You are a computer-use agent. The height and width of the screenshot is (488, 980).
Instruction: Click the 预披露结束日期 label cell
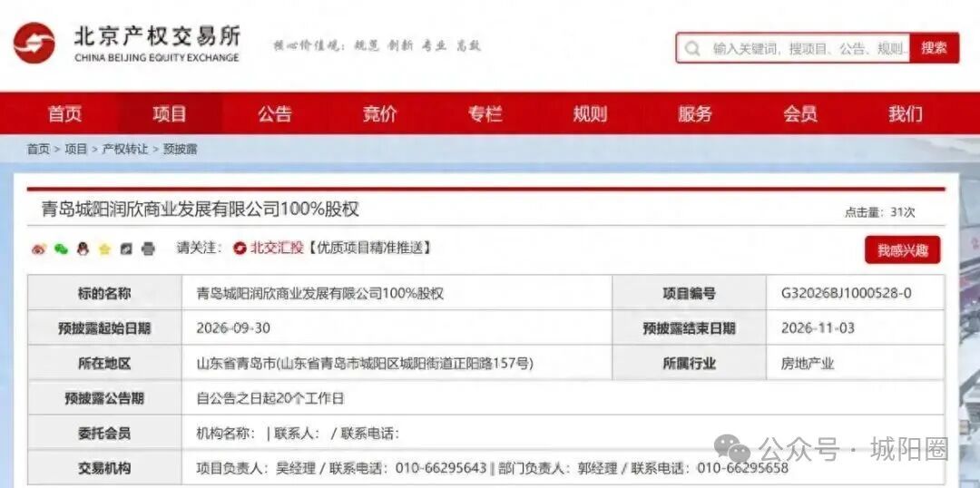click(x=690, y=328)
